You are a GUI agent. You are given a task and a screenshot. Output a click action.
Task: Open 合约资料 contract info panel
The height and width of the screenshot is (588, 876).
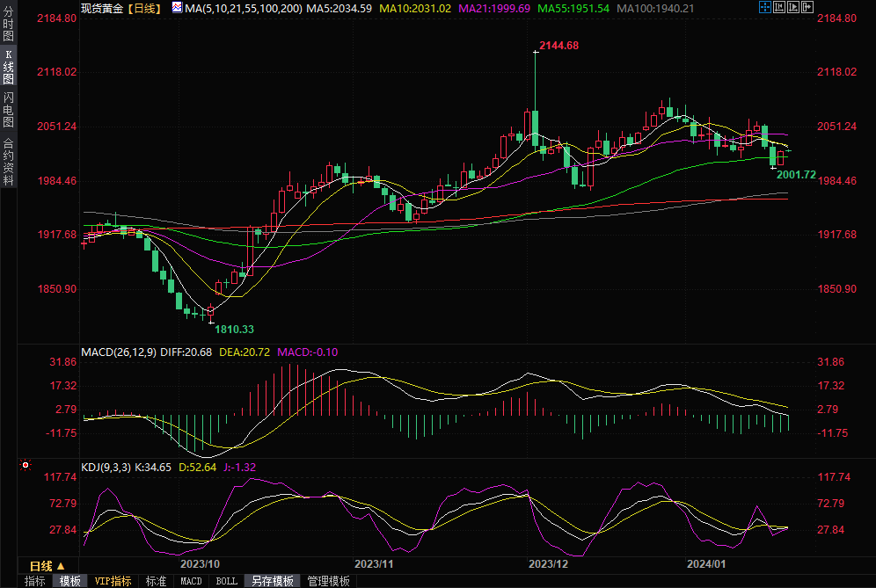[x=8, y=161]
